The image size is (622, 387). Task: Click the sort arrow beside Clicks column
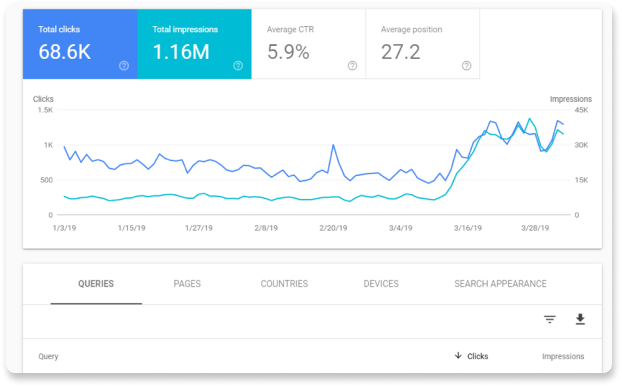458,356
